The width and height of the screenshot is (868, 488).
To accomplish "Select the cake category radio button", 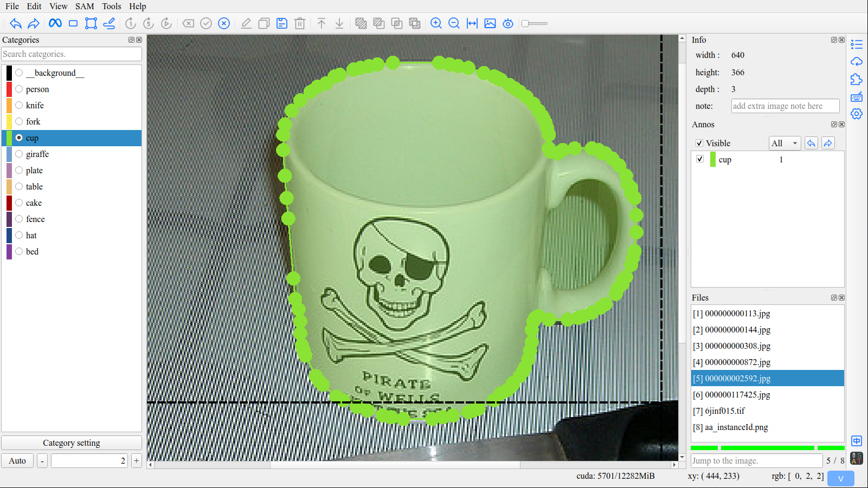I will [x=19, y=203].
